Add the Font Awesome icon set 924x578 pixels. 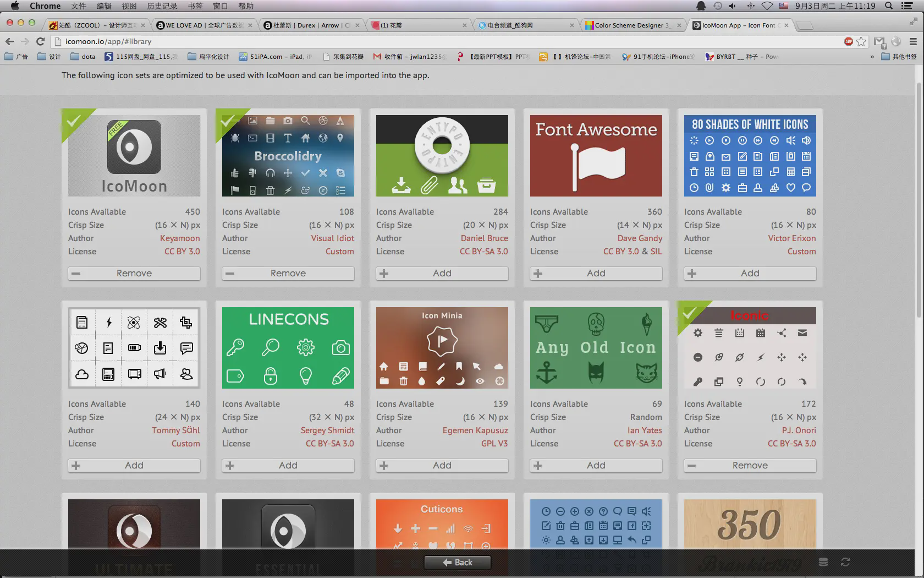coord(596,274)
